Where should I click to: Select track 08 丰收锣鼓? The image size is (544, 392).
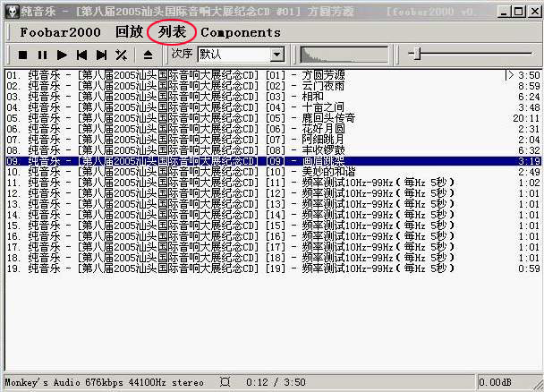pyautogui.click(x=273, y=150)
